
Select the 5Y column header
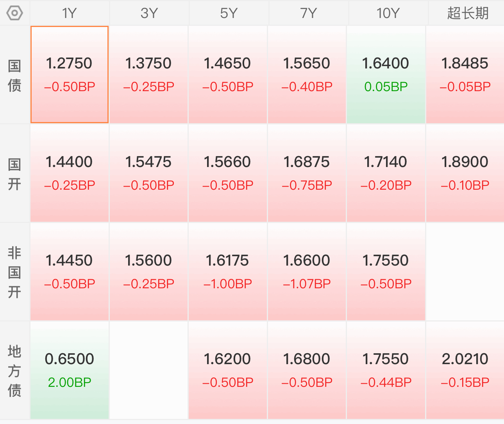(x=229, y=13)
